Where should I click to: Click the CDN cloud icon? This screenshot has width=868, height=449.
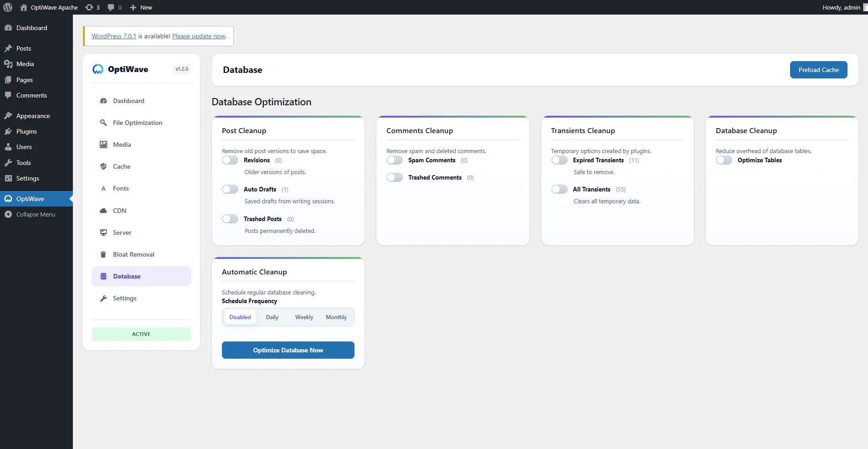pyautogui.click(x=103, y=211)
